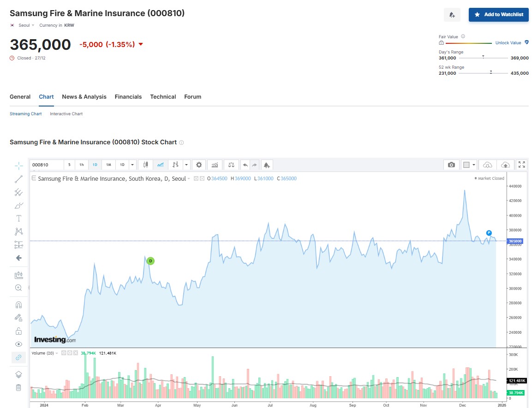Open the Volume indicator settings gear
Image resolution: width=532 pixels, height=408 pixels.
pyautogui.click(x=70, y=353)
